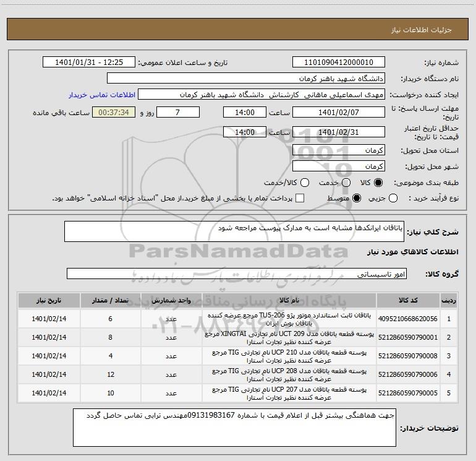476x461 pixels.
Task: Click the UCP 210 TIG bearing housing name
Action: point(289,356)
